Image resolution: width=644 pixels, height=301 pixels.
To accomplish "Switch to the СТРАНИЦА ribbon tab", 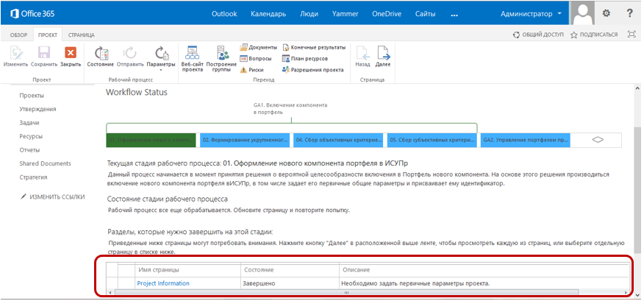I will click(82, 35).
